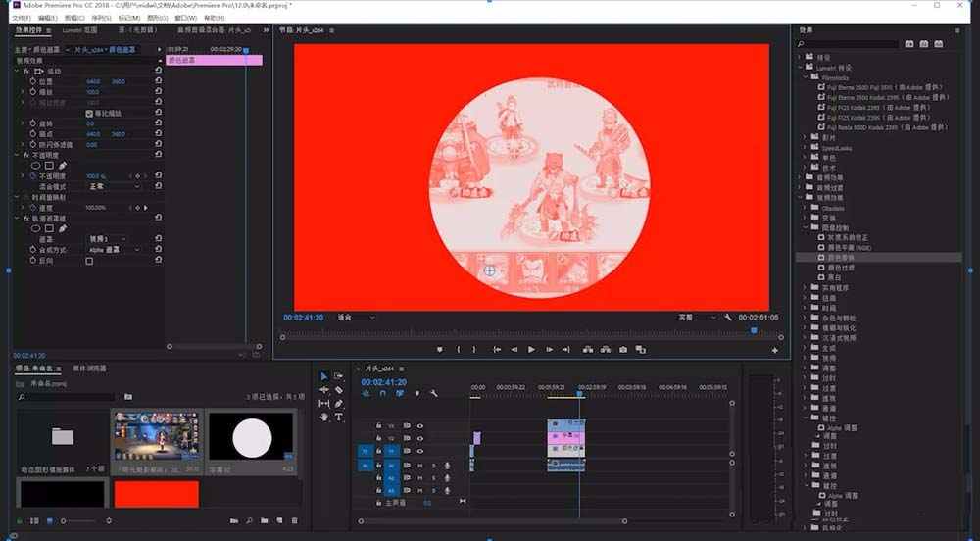Select the Pen tool in tools panel
The image size is (980, 541).
(x=339, y=404)
